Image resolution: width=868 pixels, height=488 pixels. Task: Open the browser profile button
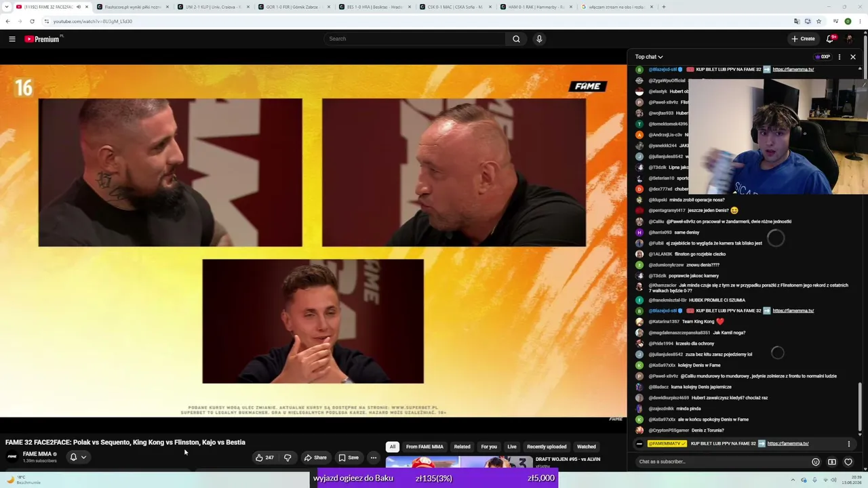pos(848,21)
